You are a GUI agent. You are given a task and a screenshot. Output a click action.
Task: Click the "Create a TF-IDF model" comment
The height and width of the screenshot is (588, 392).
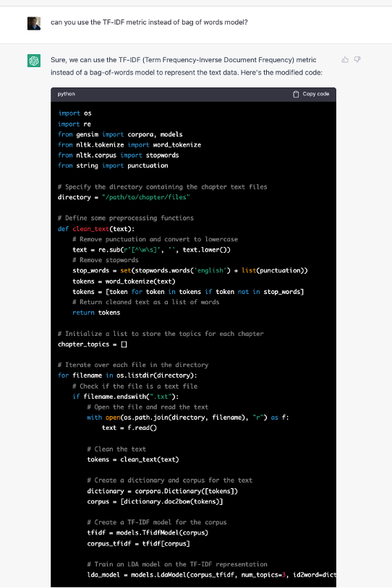[x=157, y=522]
